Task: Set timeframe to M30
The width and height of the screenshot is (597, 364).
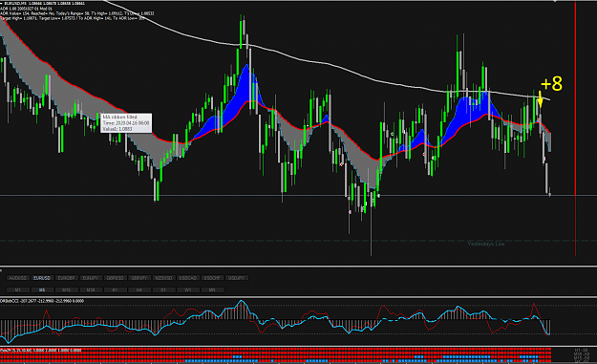Action: click(x=90, y=290)
